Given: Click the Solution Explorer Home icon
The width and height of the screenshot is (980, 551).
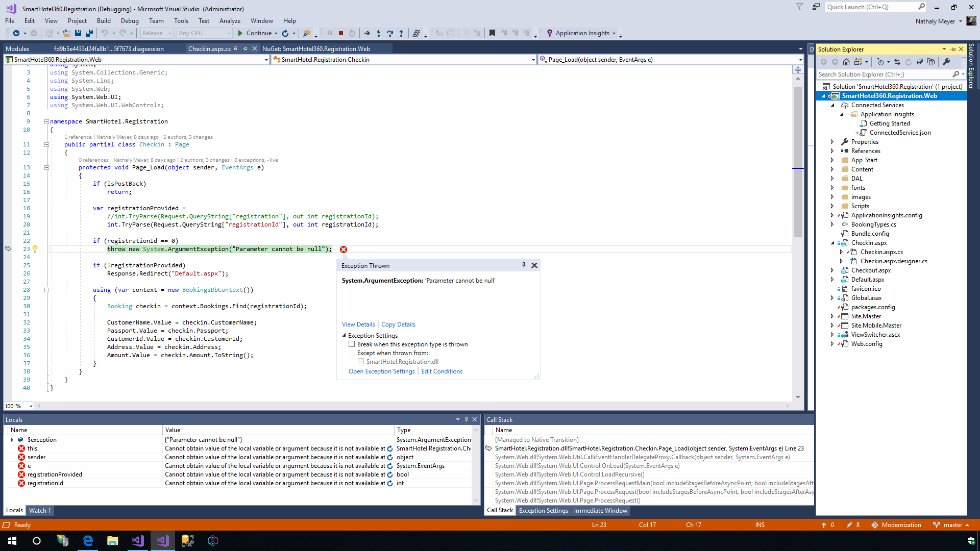Looking at the screenshot, I should 846,62.
